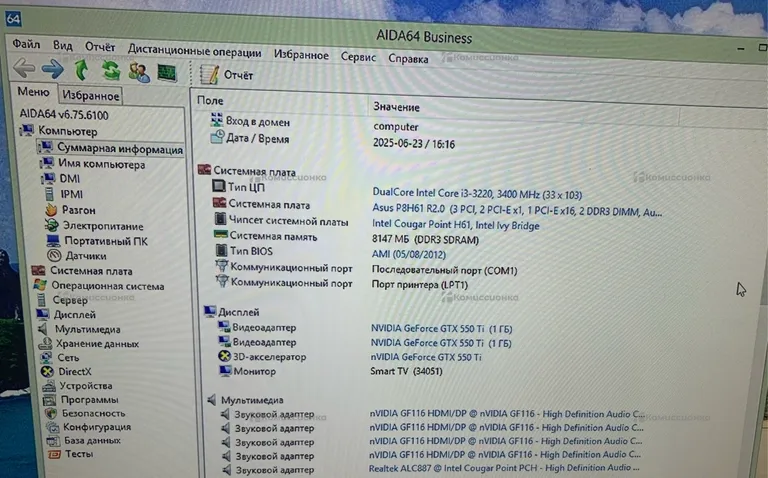Click the Операционная система icon in the tree

[x=40, y=285]
